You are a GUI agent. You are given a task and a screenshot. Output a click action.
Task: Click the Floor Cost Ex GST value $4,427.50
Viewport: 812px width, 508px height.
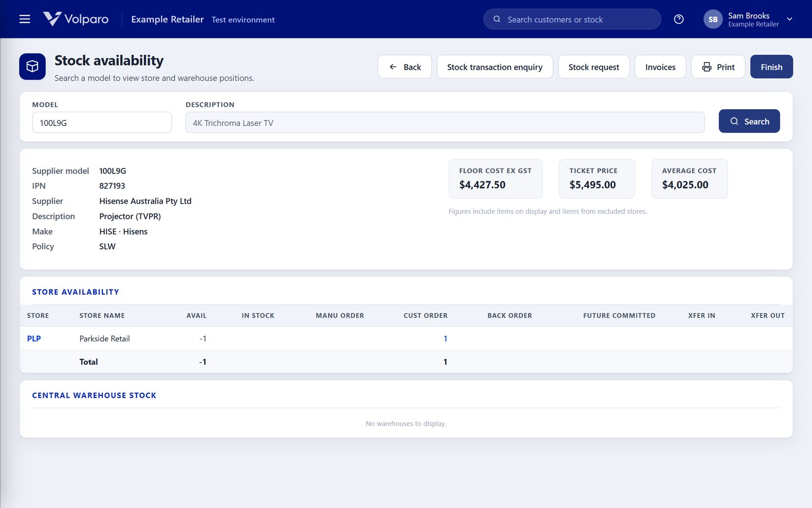482,185
